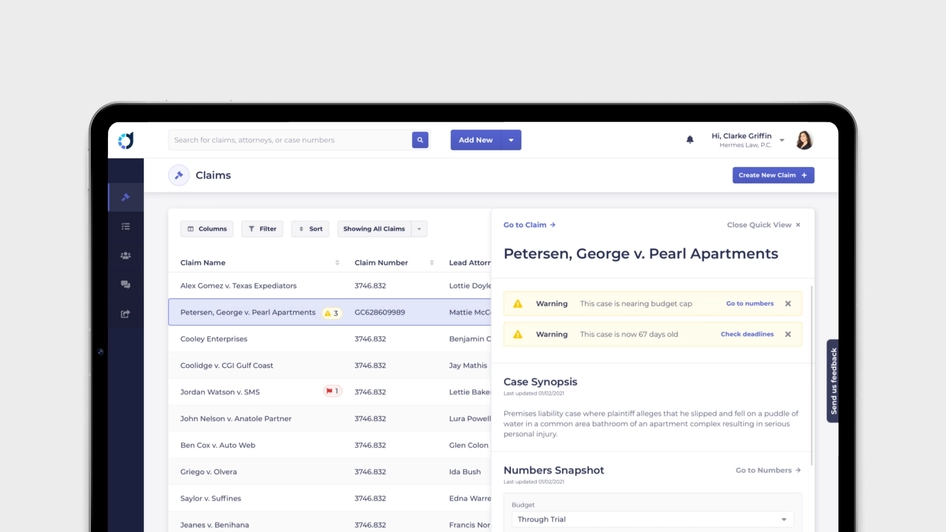Click the warning badge on Petersen row
Viewport: 946px width, 532px height.
[332, 313]
